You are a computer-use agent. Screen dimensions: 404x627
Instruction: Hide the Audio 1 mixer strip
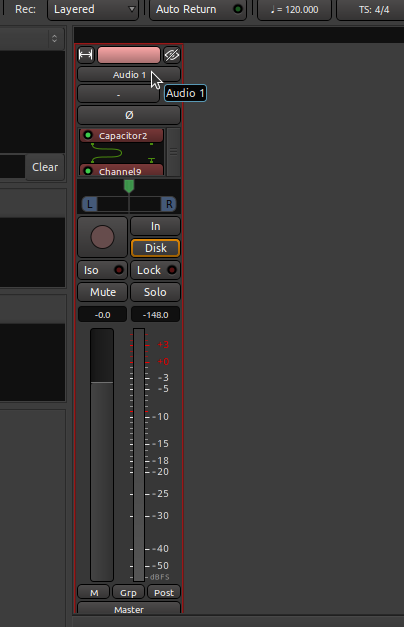(x=172, y=55)
